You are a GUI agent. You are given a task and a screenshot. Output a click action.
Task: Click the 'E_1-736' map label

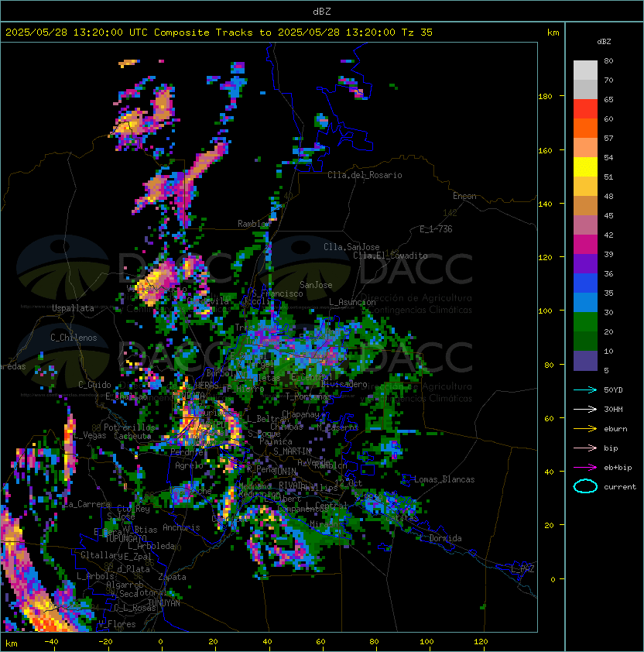(436, 229)
